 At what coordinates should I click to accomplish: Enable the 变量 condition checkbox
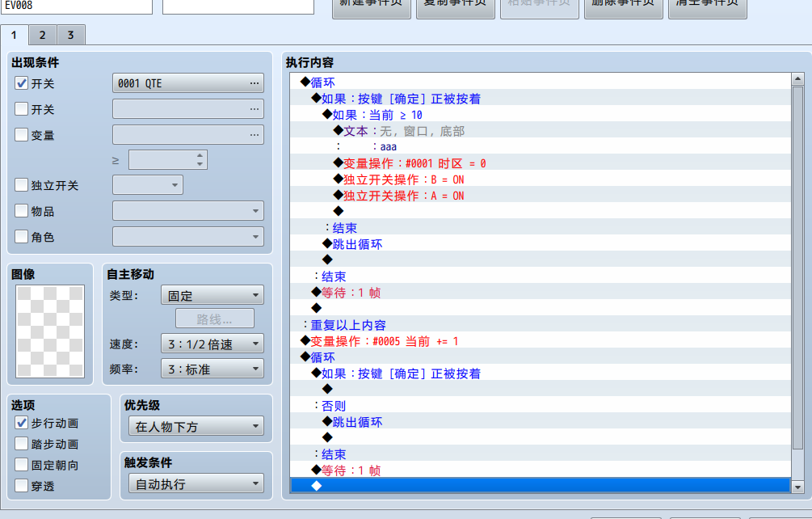pyautogui.click(x=21, y=135)
